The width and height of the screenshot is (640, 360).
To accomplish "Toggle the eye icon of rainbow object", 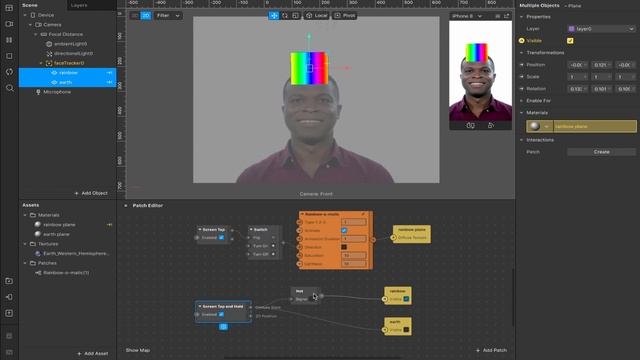I will (54, 73).
